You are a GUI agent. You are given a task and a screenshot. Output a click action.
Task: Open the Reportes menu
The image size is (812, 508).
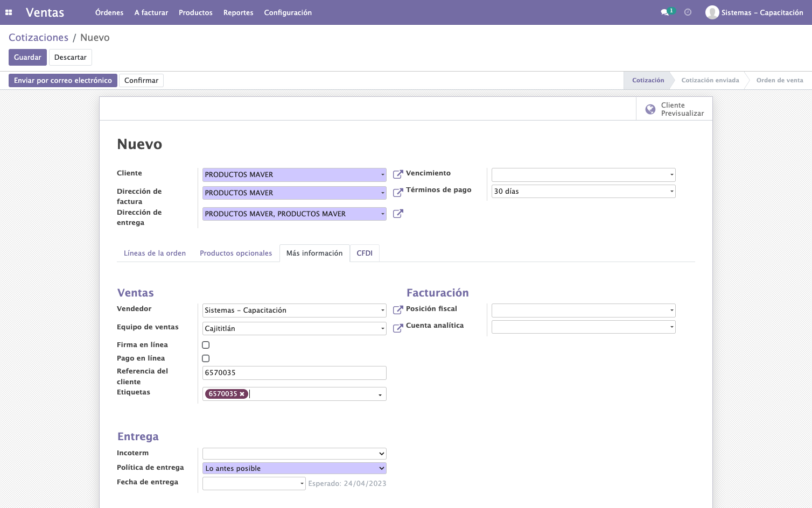pos(238,12)
